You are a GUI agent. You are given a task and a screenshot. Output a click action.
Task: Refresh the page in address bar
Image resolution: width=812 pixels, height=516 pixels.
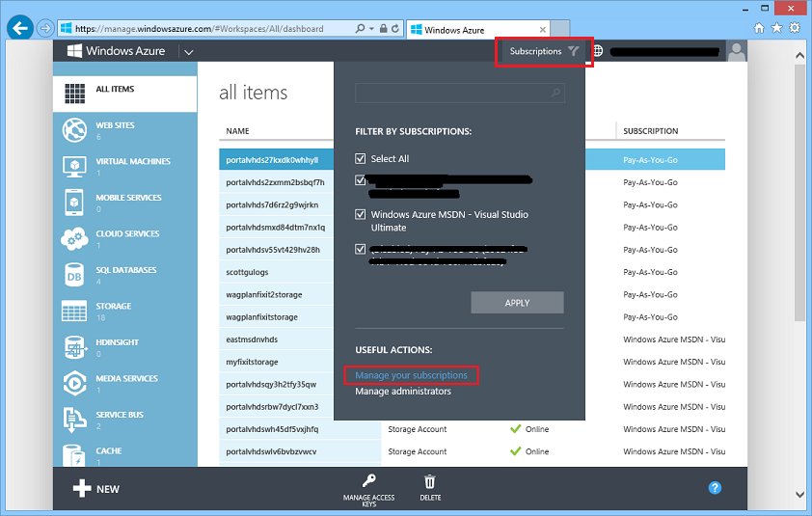click(395, 29)
